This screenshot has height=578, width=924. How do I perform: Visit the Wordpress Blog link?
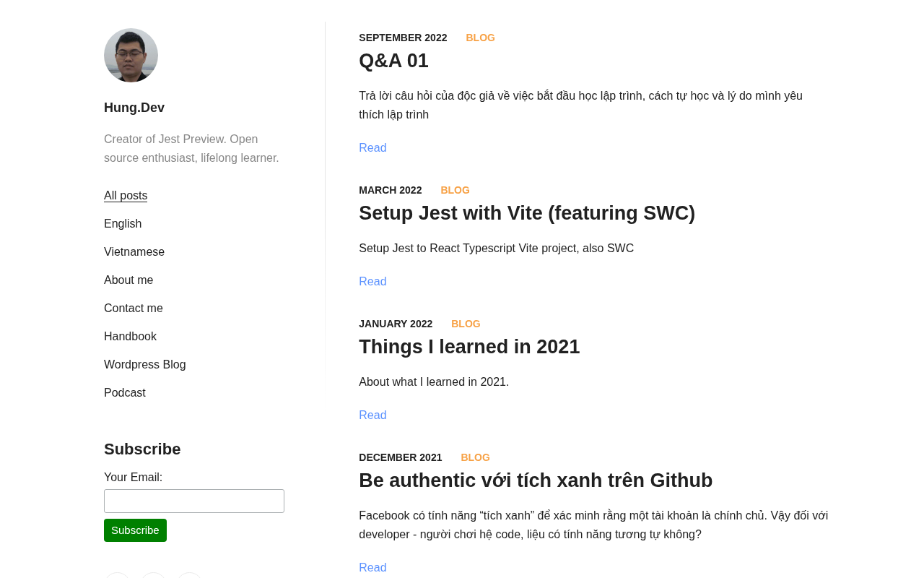point(145,365)
